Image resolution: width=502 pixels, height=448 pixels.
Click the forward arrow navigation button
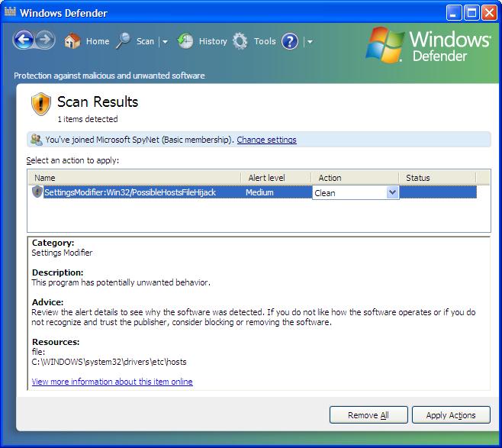pos(45,40)
